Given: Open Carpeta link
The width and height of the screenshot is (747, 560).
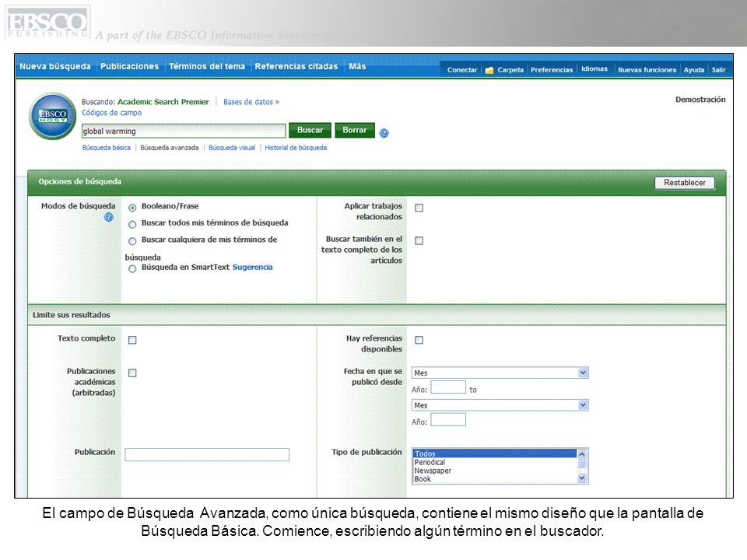Looking at the screenshot, I should 510,70.
